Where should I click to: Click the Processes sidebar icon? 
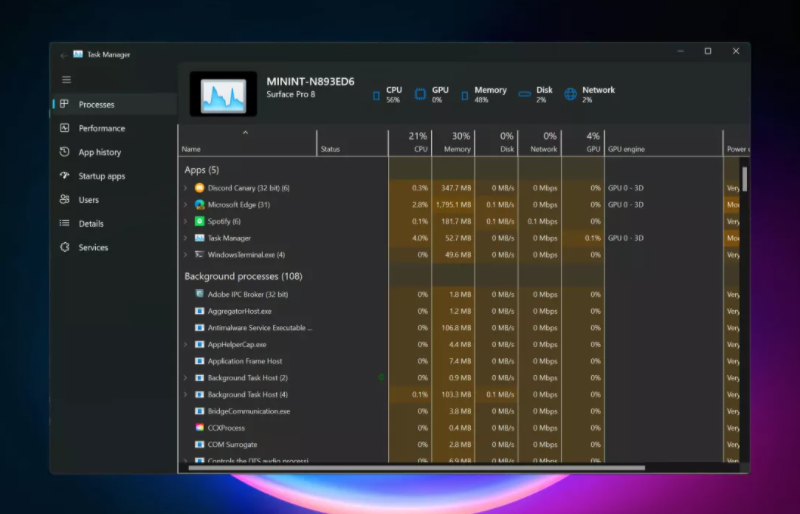[x=64, y=104]
